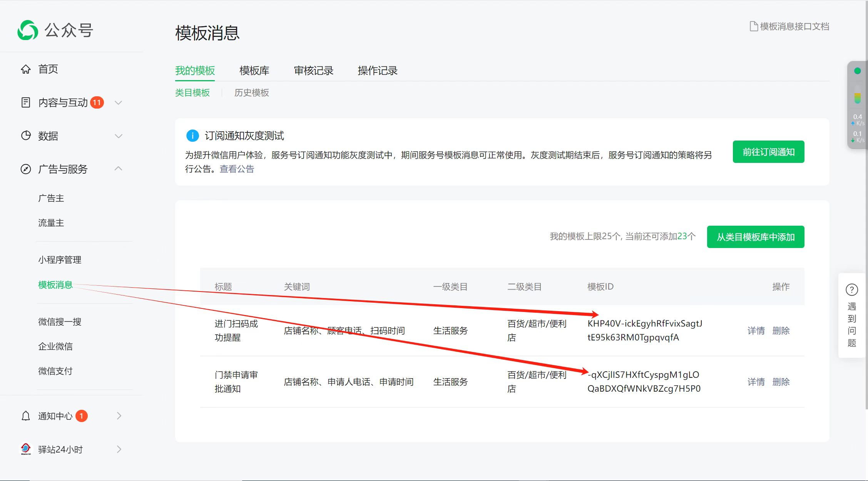Select the 历史模板 sub-tab
Screen dimensions: 868x481
(251, 93)
